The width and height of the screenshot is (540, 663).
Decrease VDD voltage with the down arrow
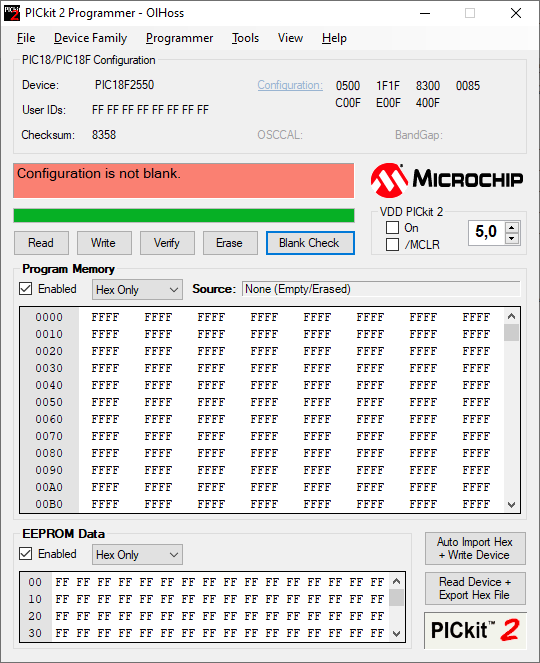coord(512,238)
